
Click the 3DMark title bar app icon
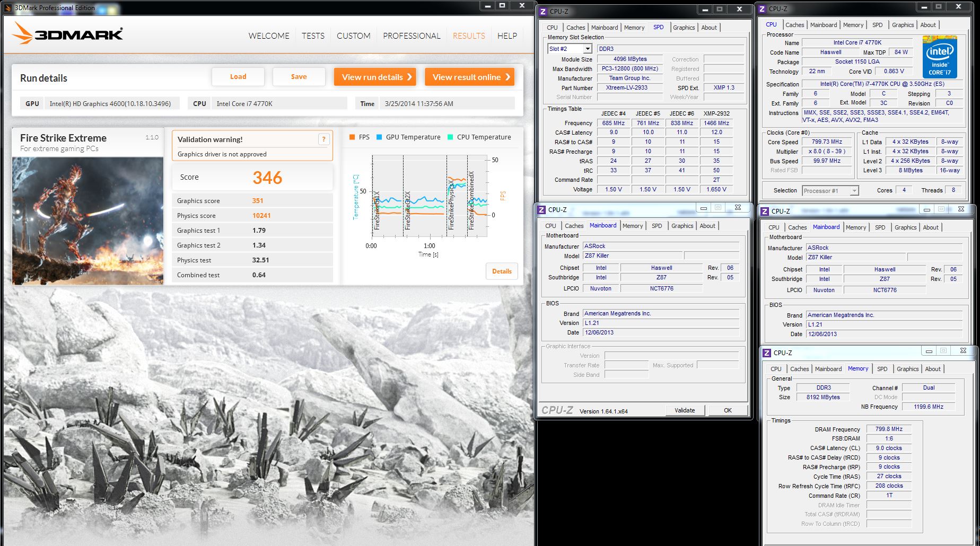point(7,8)
